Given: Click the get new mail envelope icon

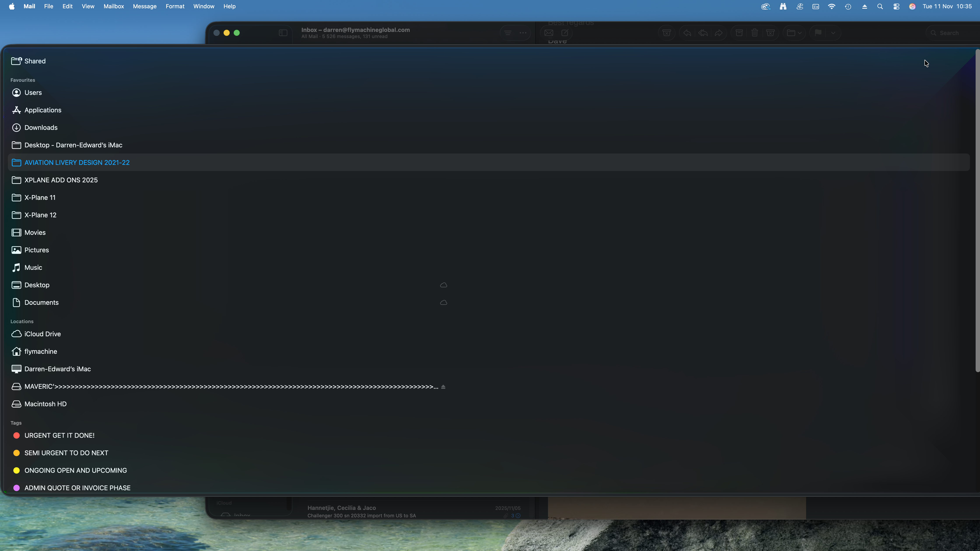Looking at the screenshot, I should [549, 33].
